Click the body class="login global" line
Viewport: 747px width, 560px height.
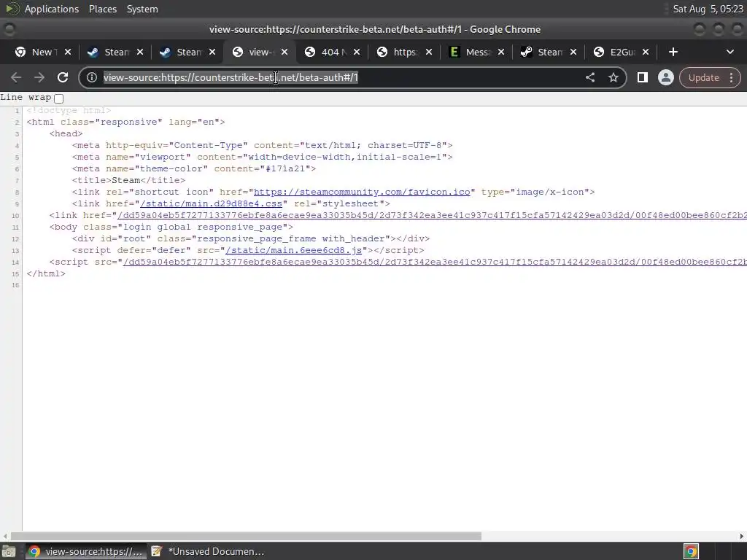click(171, 227)
